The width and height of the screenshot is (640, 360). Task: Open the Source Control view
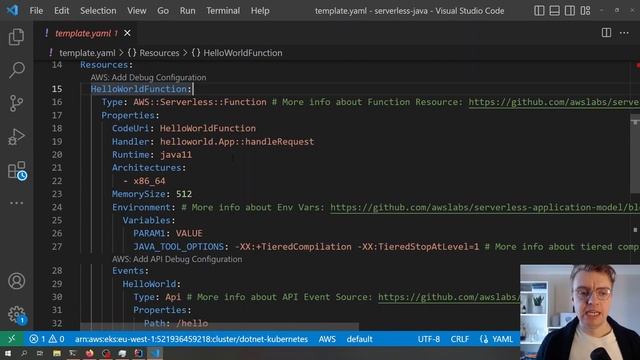click(x=16, y=103)
